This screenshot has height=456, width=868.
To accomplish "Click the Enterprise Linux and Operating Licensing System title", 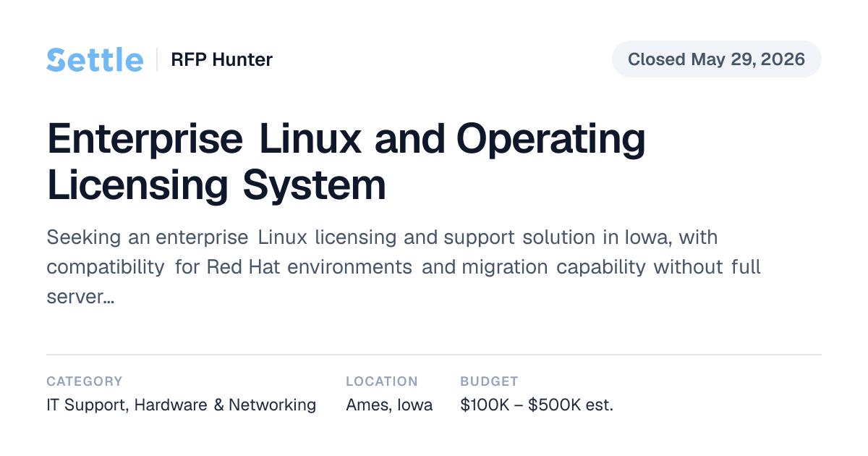I will [x=346, y=162].
